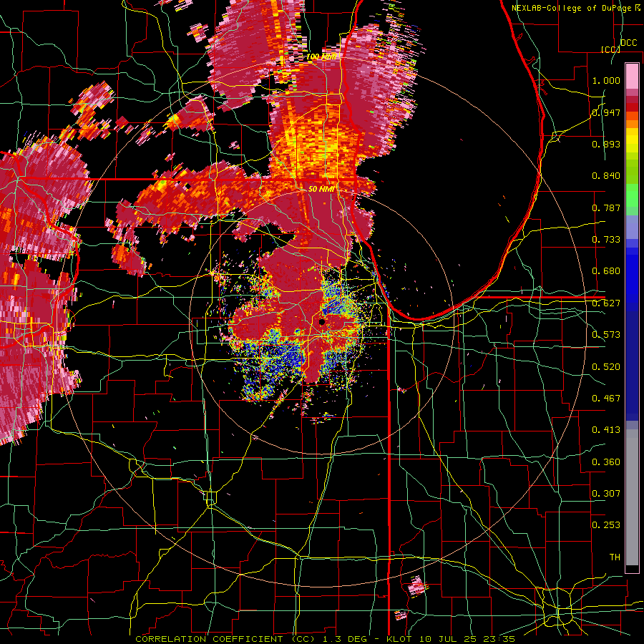Pick the bright green color bar segment
Screen dimensions: 644x644
pos(632,196)
